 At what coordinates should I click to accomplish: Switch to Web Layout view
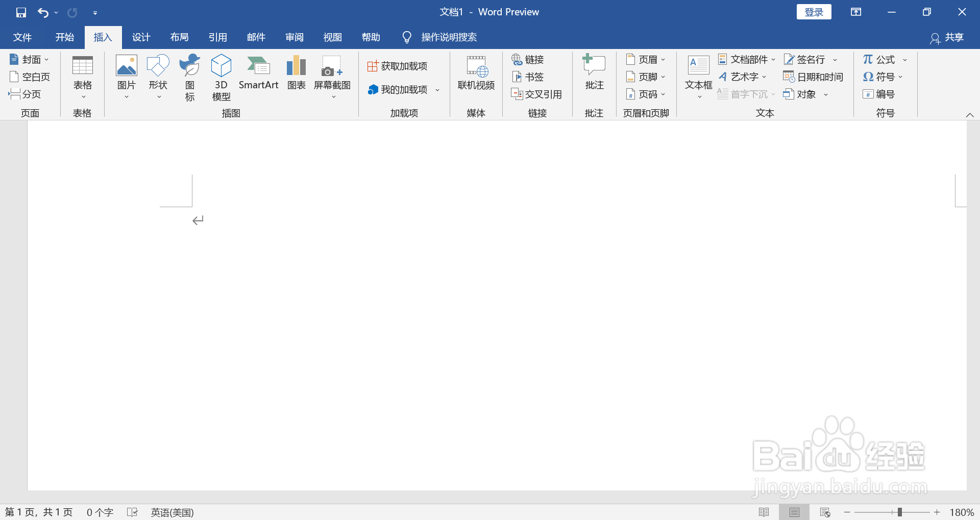825,512
